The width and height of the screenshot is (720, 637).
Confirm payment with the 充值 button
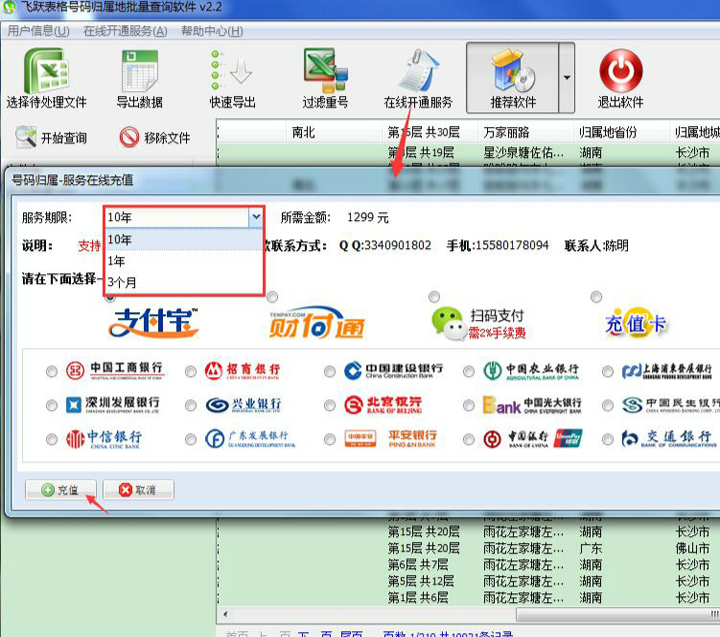pyautogui.click(x=61, y=490)
